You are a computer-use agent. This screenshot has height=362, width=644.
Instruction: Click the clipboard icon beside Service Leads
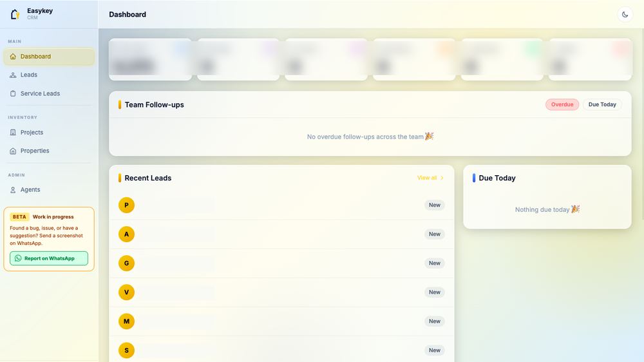click(x=13, y=93)
